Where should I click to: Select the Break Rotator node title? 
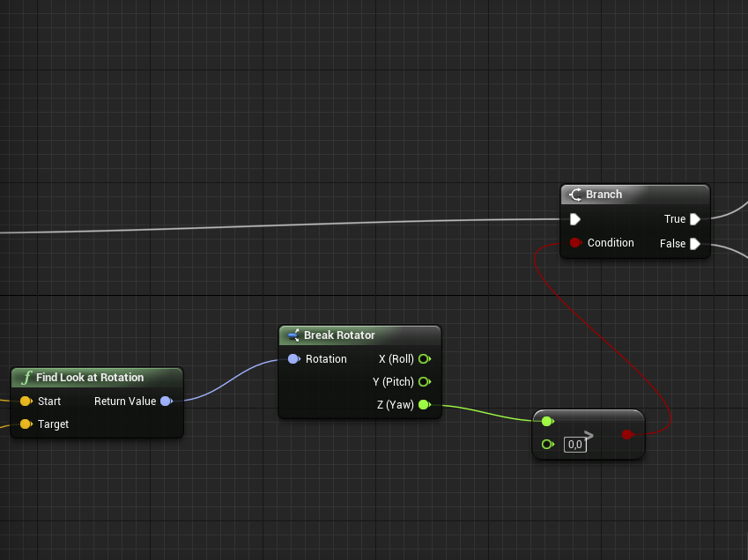pos(339,335)
